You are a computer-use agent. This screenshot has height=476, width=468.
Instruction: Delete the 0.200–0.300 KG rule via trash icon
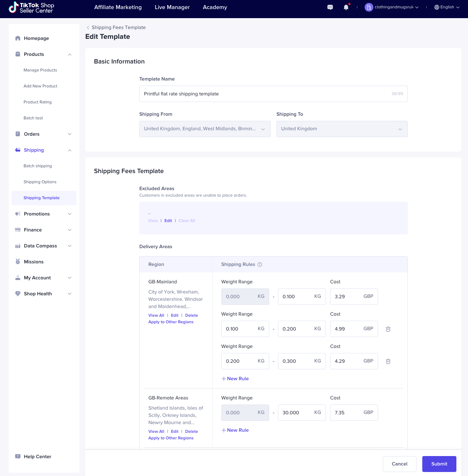point(388,361)
